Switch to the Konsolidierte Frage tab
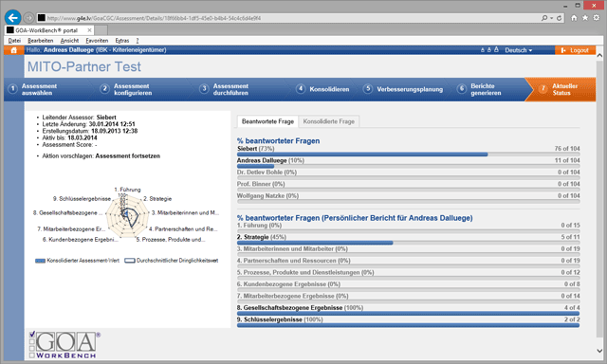 click(x=329, y=121)
